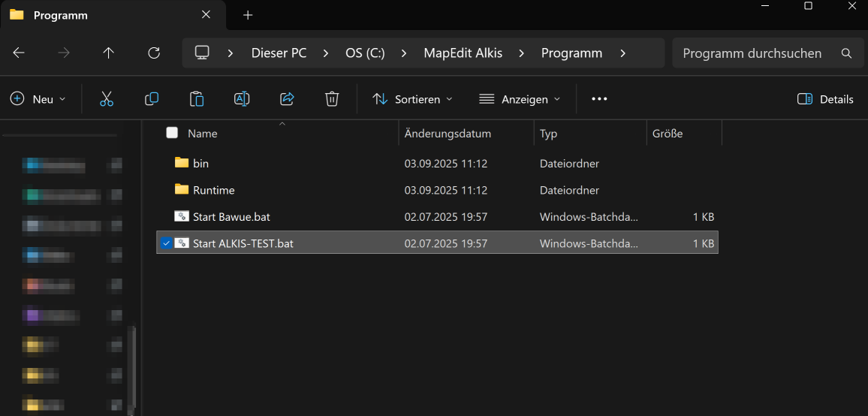Click the Rename icon in toolbar
The height and width of the screenshot is (416, 868).
click(242, 99)
